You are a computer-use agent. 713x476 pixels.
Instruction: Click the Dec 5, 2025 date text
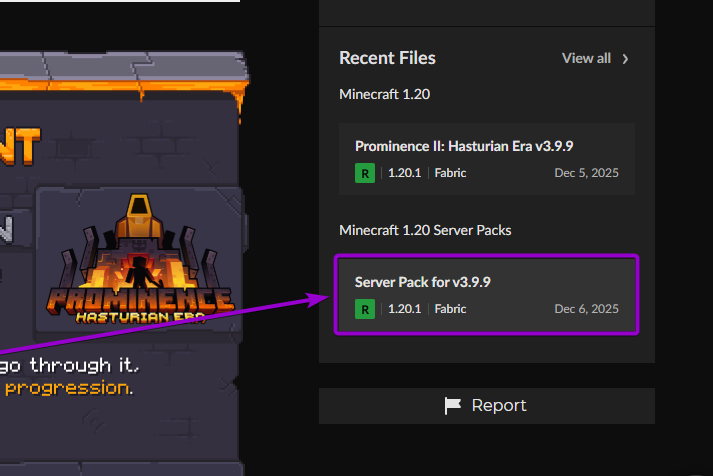tap(586, 173)
